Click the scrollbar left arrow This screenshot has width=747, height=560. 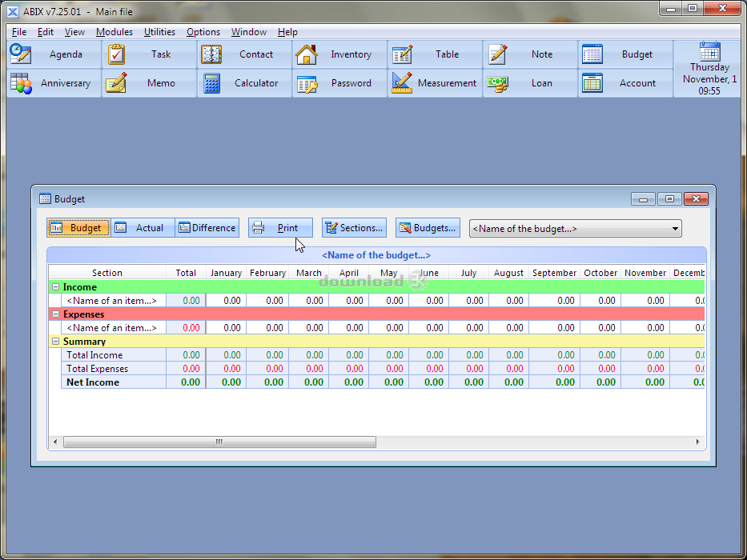tap(55, 442)
